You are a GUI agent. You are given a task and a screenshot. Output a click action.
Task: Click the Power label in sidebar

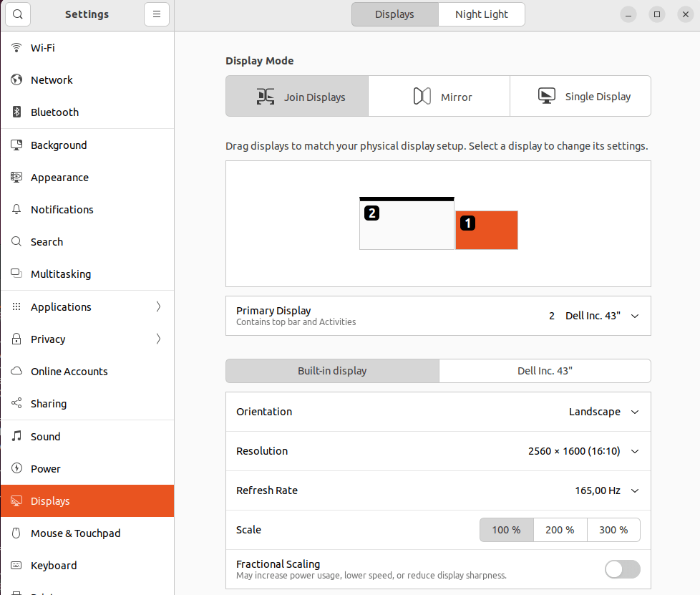(46, 468)
